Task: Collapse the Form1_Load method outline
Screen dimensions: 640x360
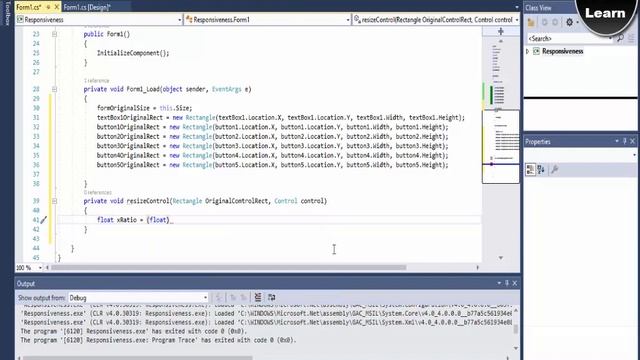Action: pyautogui.click(x=54, y=89)
